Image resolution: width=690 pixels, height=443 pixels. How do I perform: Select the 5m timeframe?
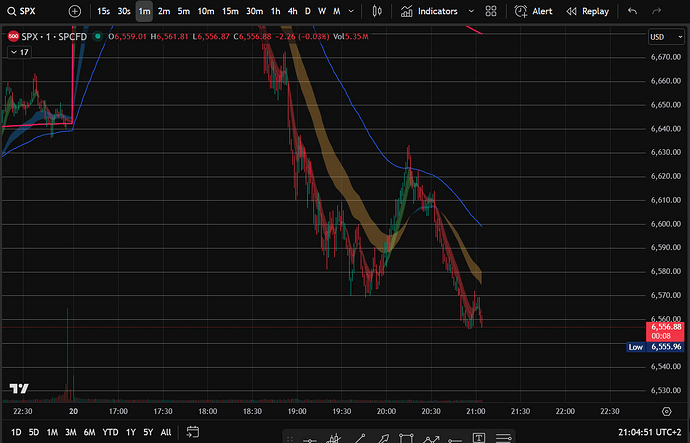184,11
